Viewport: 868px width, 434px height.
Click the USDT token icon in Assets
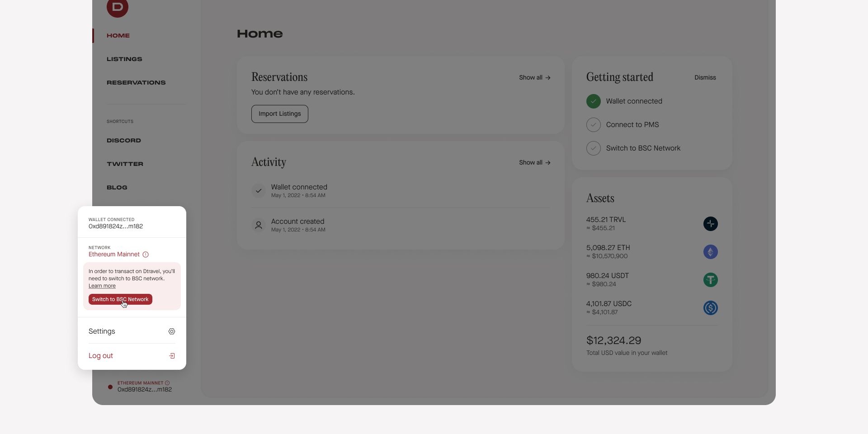tap(710, 280)
